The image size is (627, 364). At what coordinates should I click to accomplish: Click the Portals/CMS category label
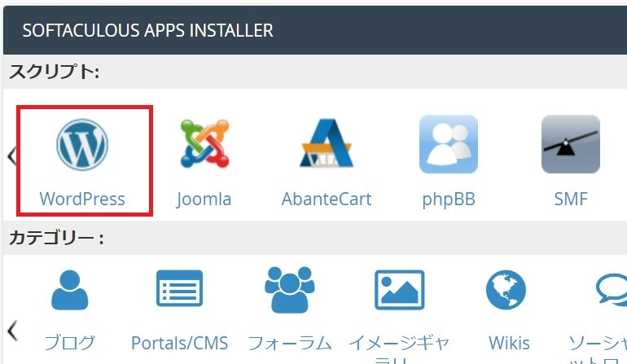coord(179,343)
